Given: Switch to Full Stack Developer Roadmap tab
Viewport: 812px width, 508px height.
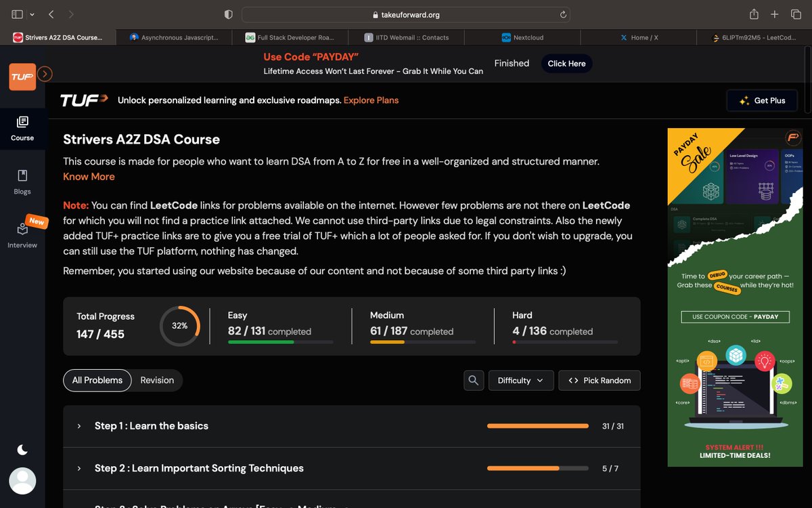Looking at the screenshot, I should tap(290, 37).
